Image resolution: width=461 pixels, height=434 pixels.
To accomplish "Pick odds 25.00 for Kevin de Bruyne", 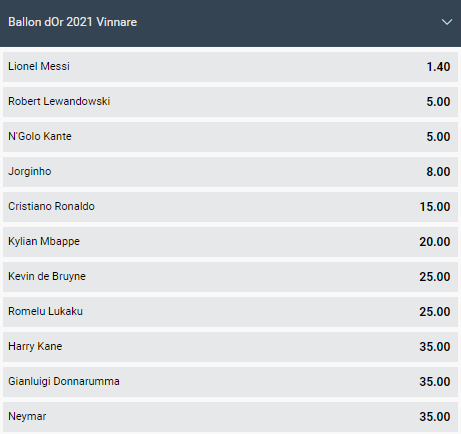I will pyautogui.click(x=435, y=277).
